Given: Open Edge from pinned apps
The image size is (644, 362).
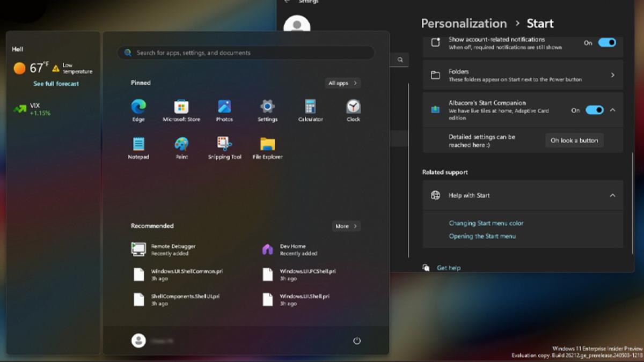Looking at the screenshot, I should coord(138,107).
